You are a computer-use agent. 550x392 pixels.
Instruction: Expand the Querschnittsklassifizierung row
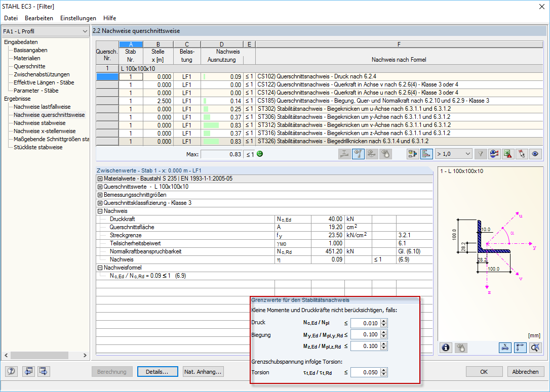pyautogui.click(x=100, y=203)
